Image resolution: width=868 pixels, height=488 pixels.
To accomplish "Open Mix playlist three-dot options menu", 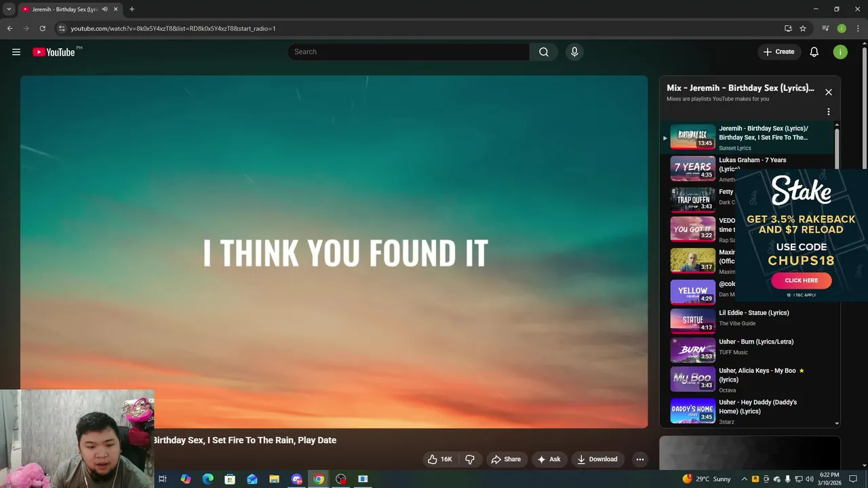I will [x=829, y=112].
